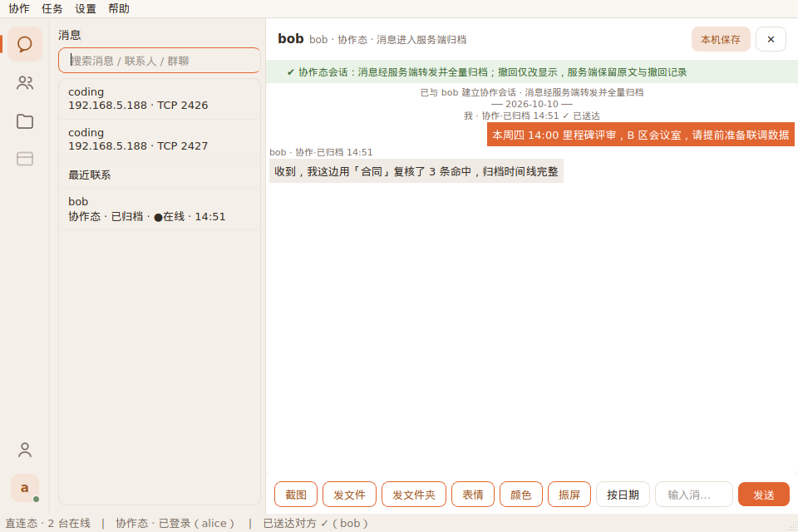Click the bob · 协作·已归档 14:51 sender line
Screen dimensions: 798x532
(321, 152)
